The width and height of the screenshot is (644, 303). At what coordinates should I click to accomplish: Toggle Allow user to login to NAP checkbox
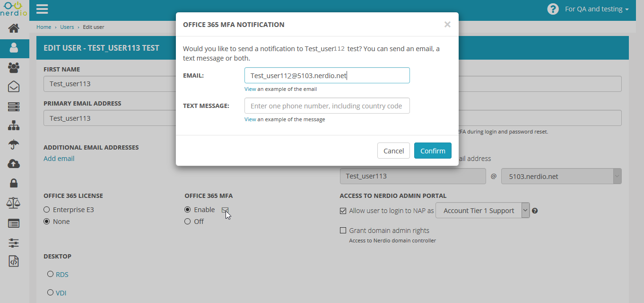[x=343, y=211]
